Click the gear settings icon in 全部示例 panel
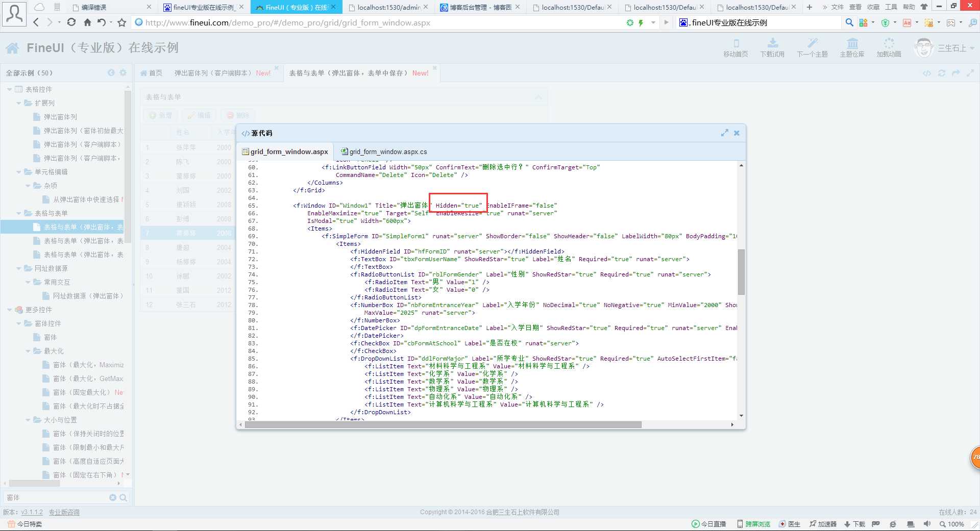The width and height of the screenshot is (980, 531). (x=123, y=73)
